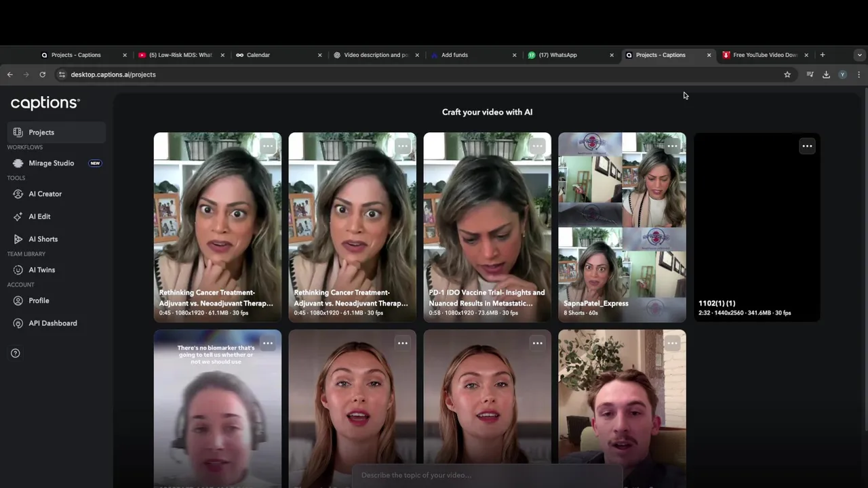This screenshot has height=488, width=868.
Task: Open options on the man with mustache card
Action: coord(672,344)
